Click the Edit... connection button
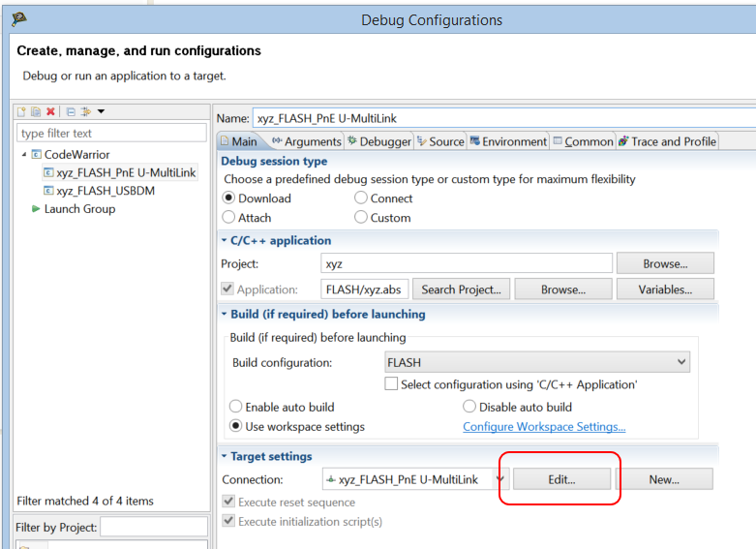Screen dimensions: 756x549 click(x=561, y=479)
